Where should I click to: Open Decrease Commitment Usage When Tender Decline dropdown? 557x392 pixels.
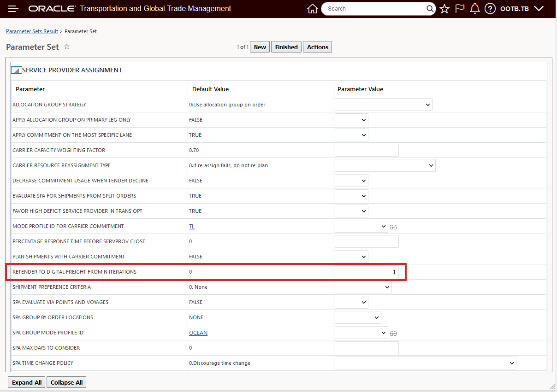pos(351,181)
